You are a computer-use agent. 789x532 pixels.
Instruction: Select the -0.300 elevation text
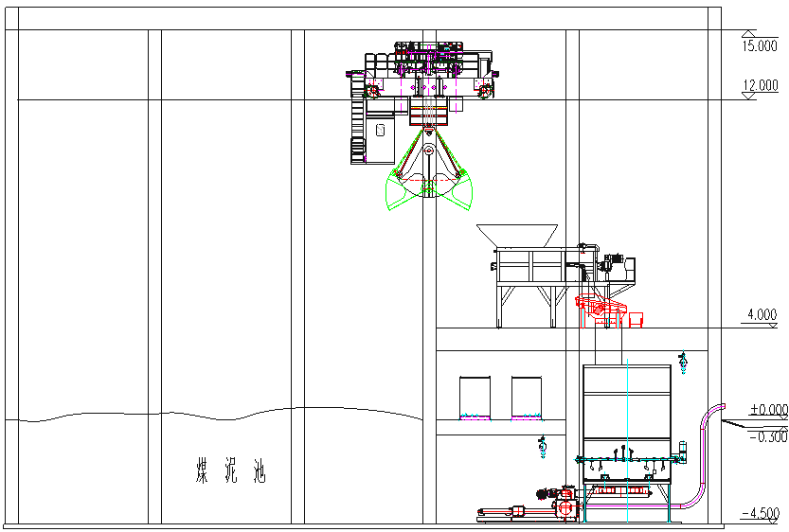[x=767, y=436]
